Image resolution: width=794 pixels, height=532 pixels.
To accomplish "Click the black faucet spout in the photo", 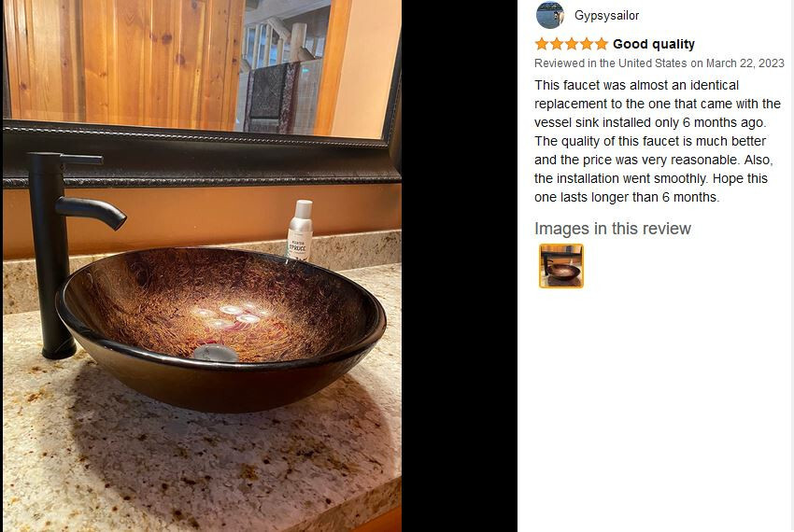I will tap(92, 210).
